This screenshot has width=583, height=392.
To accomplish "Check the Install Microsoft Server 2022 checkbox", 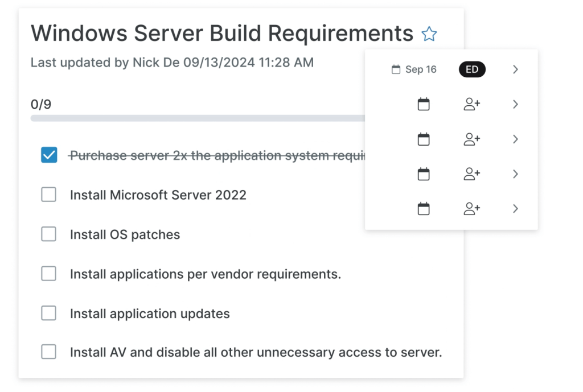I will [x=49, y=195].
